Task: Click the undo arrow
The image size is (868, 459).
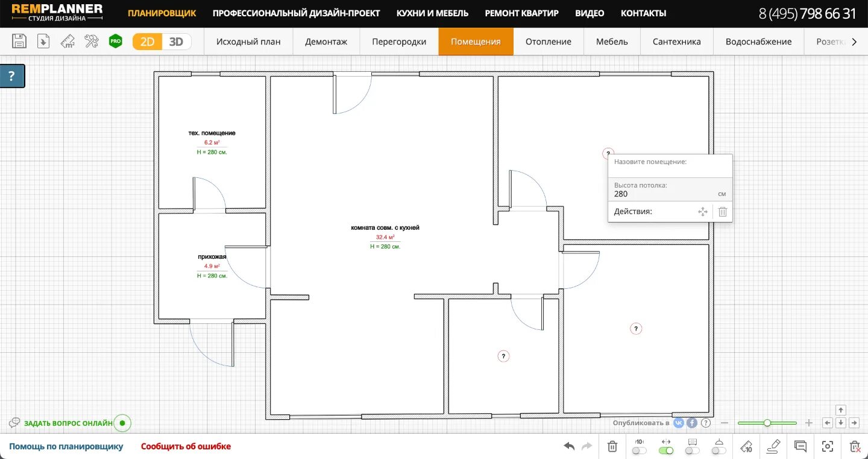Action: 567,446
